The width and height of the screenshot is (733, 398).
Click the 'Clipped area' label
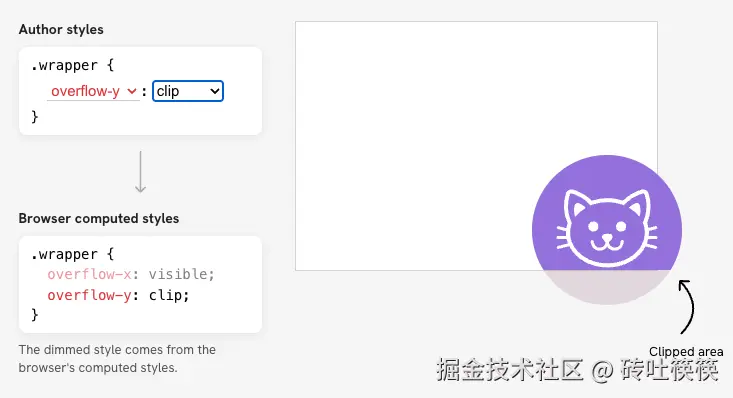(x=686, y=352)
